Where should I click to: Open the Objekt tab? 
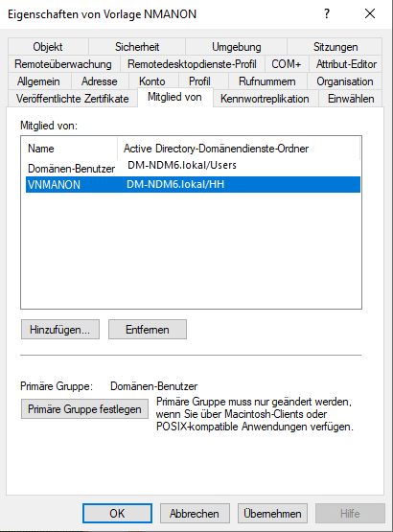tap(48, 47)
